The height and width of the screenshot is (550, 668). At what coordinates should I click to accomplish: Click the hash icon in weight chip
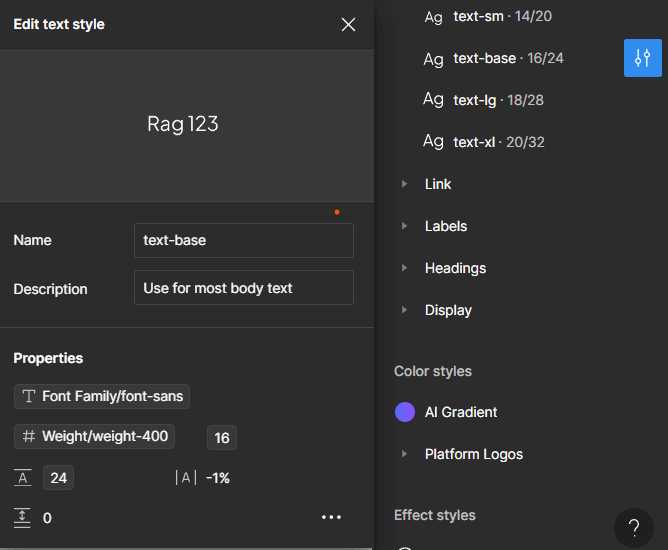29,436
